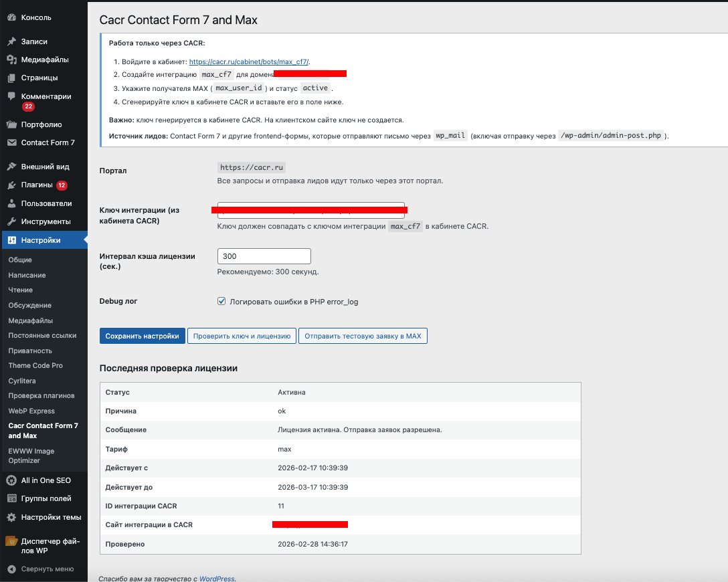Click the date 2026-02-17 10:39:39
The width and height of the screenshot is (728, 582).
313,468
